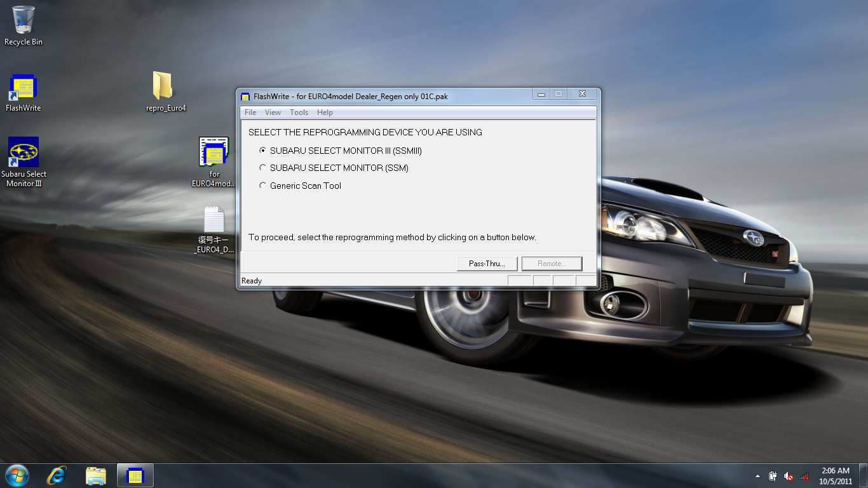868x488 pixels.
Task: Open the Recycle Bin desktop icon
Action: coord(24,25)
